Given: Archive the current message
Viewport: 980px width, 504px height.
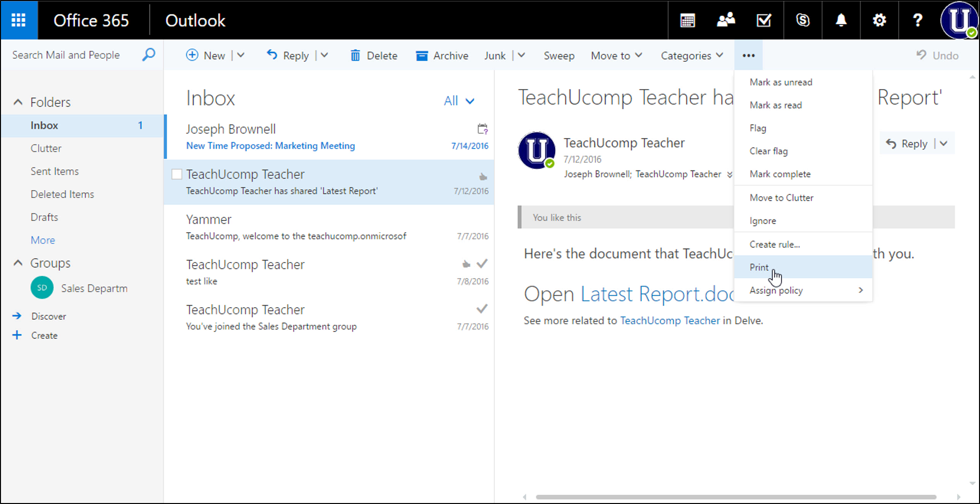Looking at the screenshot, I should click(x=441, y=55).
